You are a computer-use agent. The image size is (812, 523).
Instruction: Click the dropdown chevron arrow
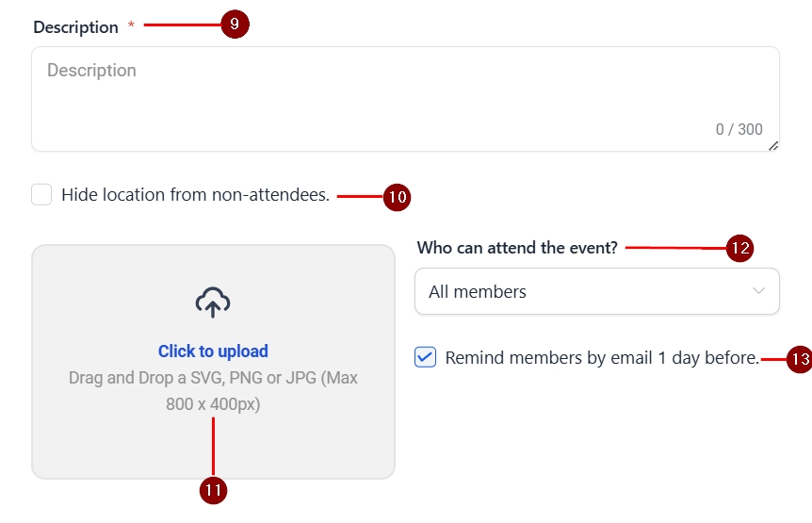pyautogui.click(x=759, y=291)
